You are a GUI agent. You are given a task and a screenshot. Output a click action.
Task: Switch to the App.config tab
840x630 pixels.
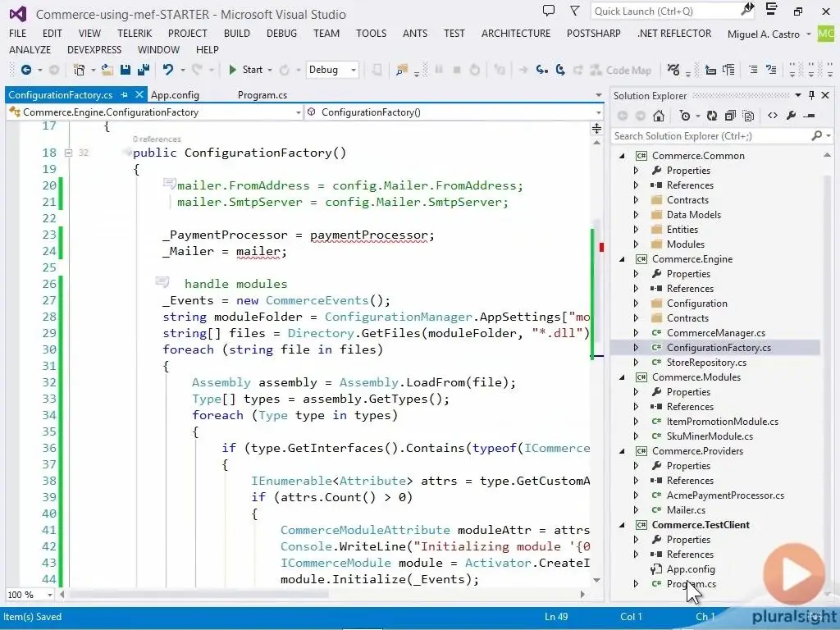tap(176, 95)
